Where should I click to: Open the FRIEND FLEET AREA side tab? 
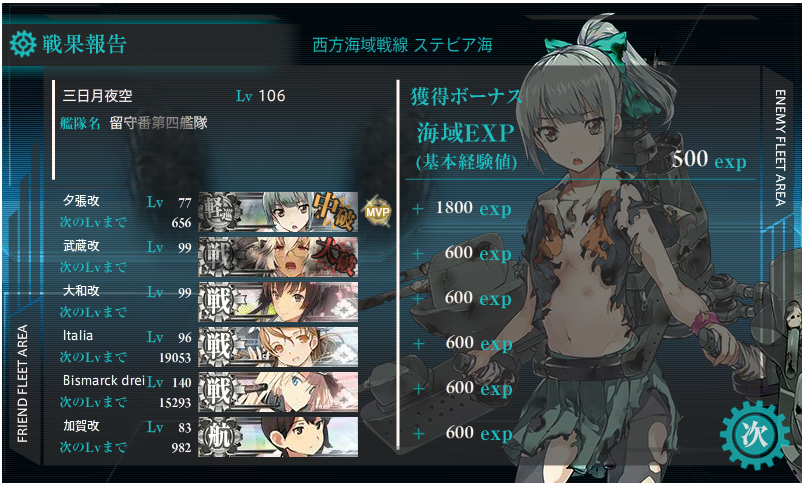tap(23, 384)
